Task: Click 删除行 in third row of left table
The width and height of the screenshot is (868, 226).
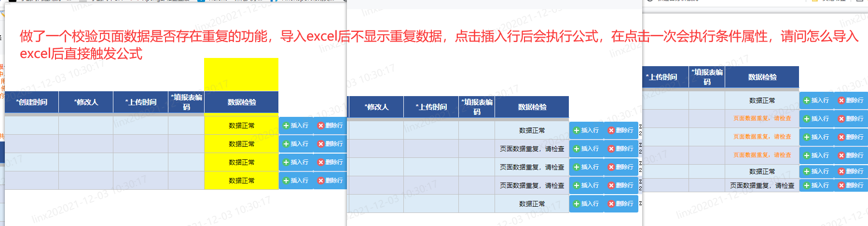Action: 331,162
